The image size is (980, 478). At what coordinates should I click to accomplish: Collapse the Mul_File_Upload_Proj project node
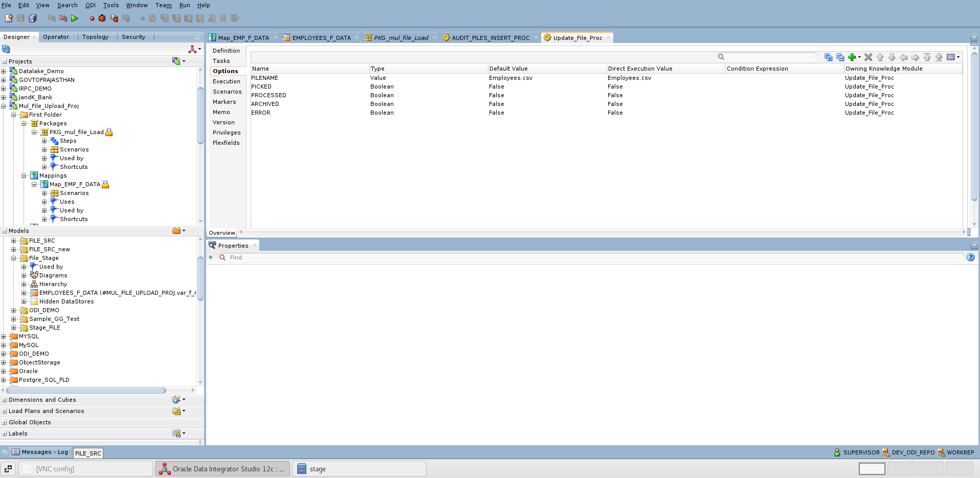tap(4, 106)
